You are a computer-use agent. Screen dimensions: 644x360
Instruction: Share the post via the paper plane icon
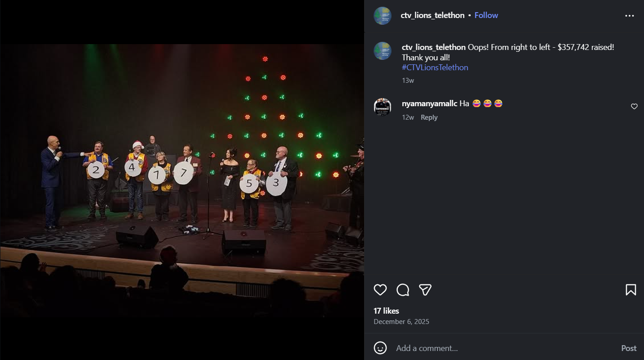pos(425,290)
